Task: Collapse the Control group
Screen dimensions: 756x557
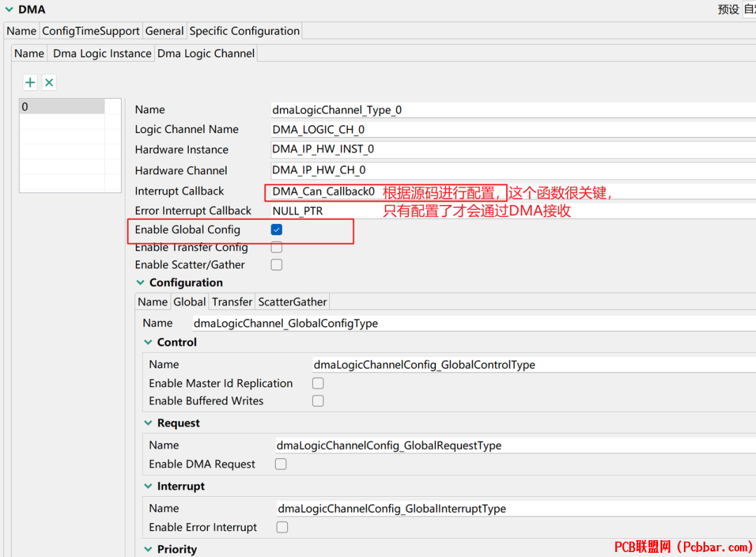Action: pos(148,342)
